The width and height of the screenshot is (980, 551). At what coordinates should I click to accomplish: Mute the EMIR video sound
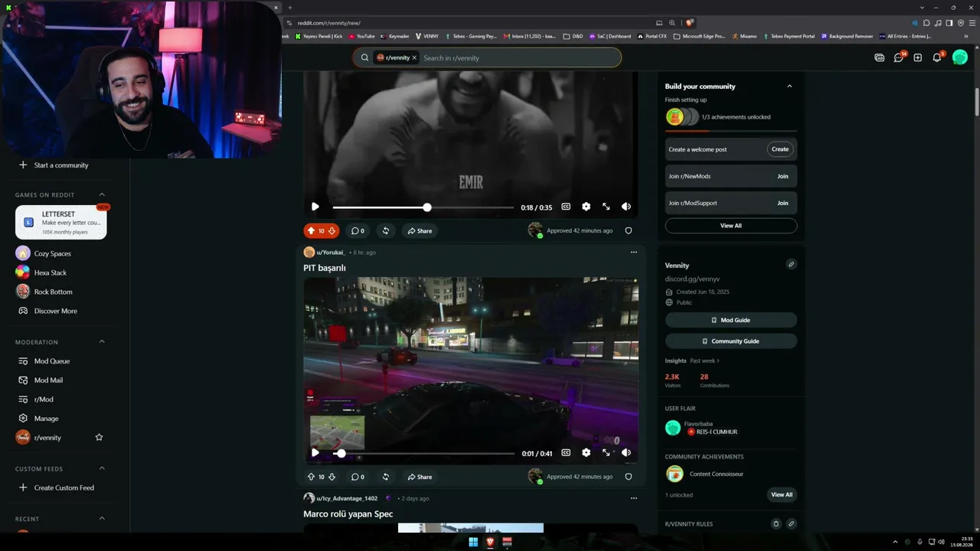click(626, 207)
